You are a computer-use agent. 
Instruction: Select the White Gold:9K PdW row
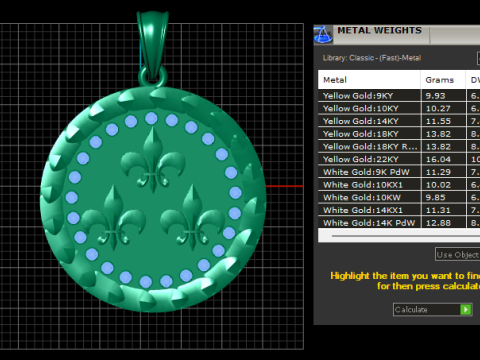(x=399, y=172)
